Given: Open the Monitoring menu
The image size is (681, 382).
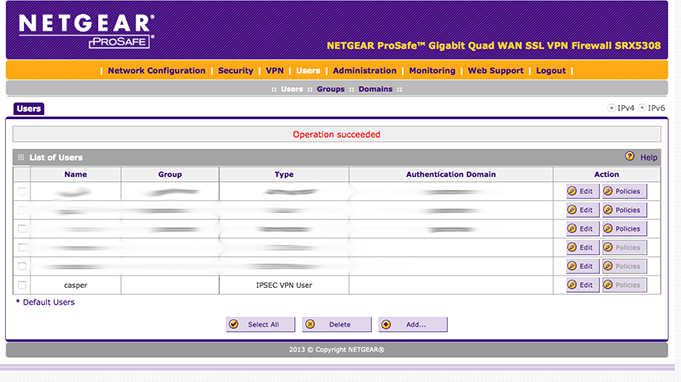Looking at the screenshot, I should (432, 70).
